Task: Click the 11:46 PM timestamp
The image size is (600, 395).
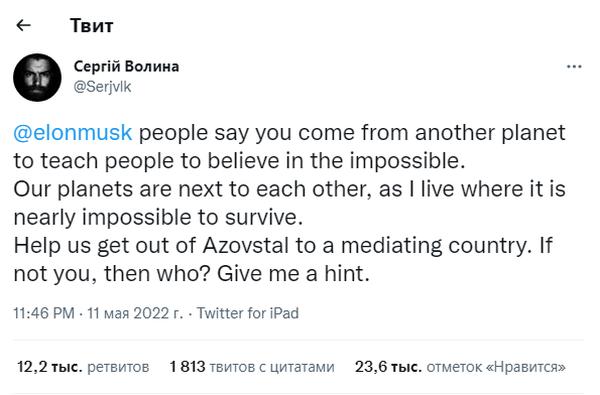Action: click(x=44, y=313)
